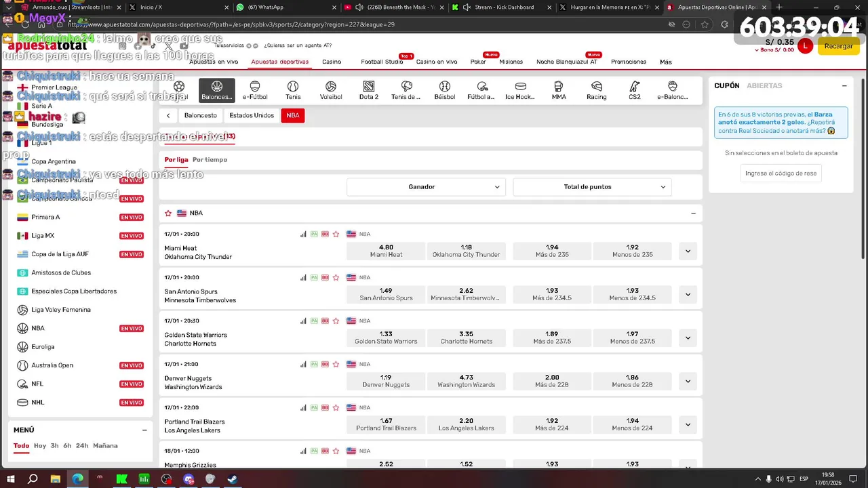Expand more markets for Trail Blazers vs Lakers
This screenshot has width=868, height=488.
[x=688, y=425]
